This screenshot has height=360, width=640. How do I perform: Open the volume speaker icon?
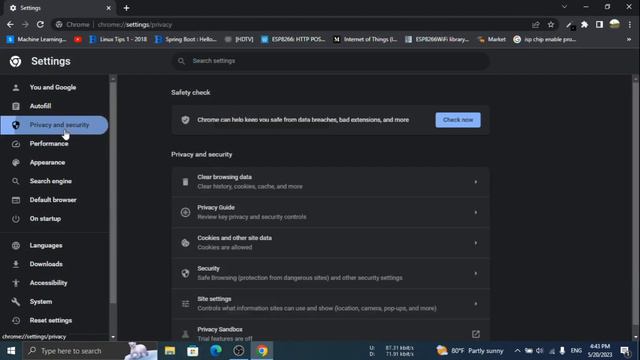(x=540, y=351)
